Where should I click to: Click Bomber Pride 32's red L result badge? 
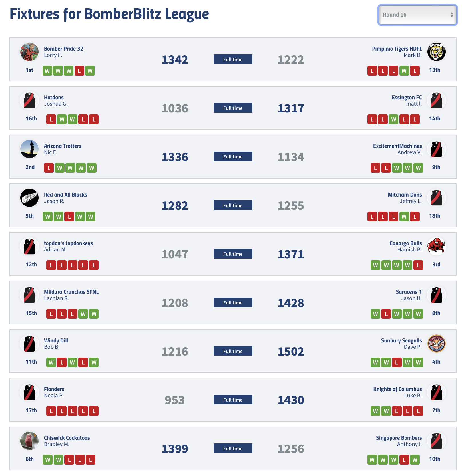(79, 71)
